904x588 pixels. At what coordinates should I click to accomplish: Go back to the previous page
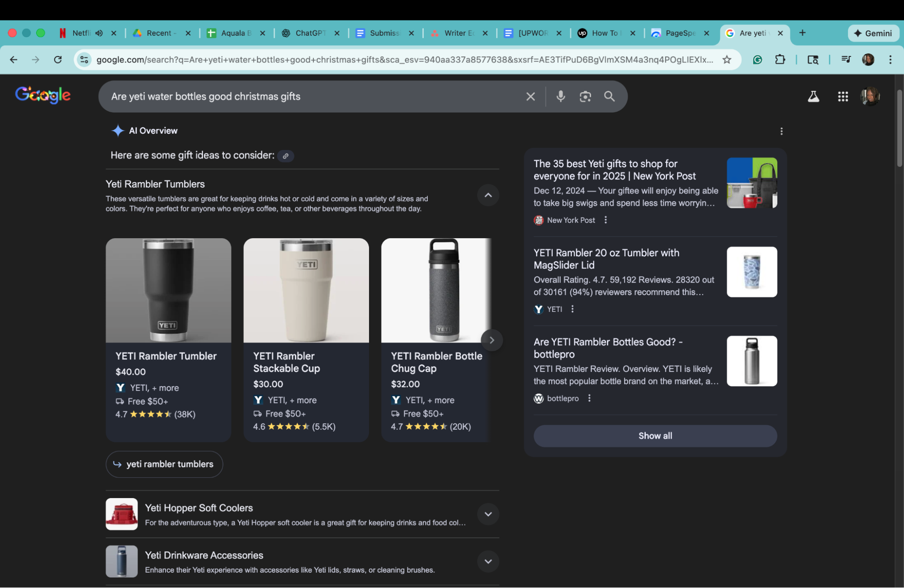pyautogui.click(x=14, y=60)
